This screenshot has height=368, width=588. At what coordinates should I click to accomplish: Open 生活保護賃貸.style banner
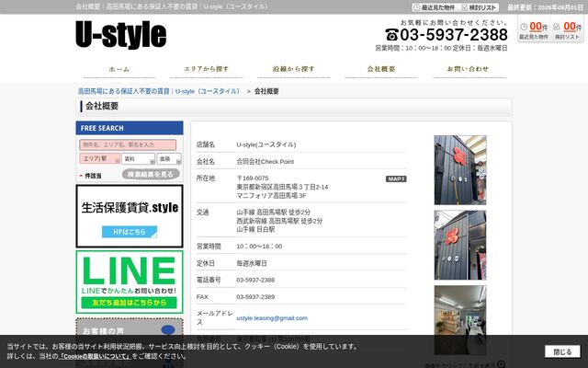pyautogui.click(x=130, y=216)
